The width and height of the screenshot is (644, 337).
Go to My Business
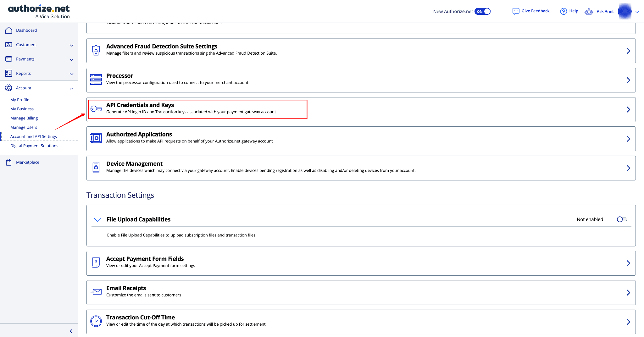click(22, 109)
